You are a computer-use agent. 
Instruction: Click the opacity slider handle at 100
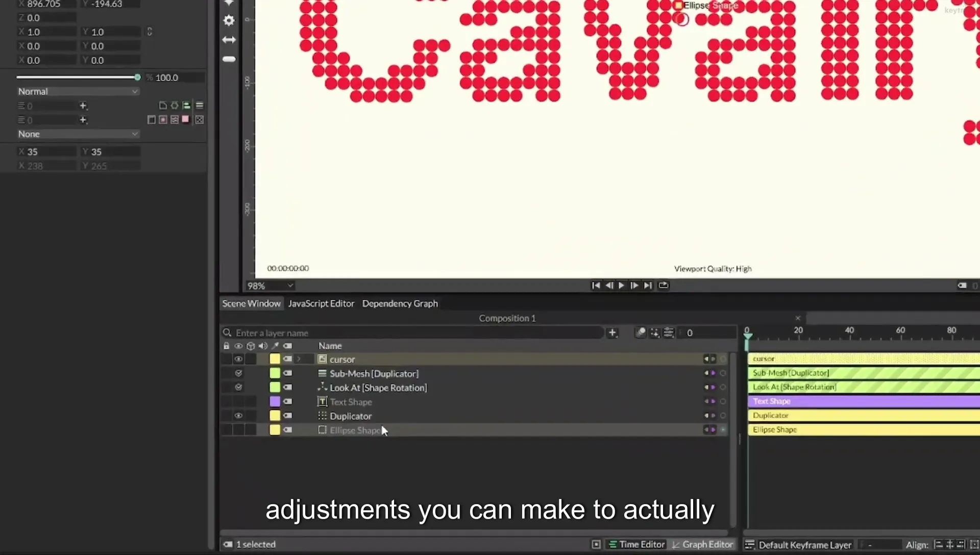pos(137,78)
